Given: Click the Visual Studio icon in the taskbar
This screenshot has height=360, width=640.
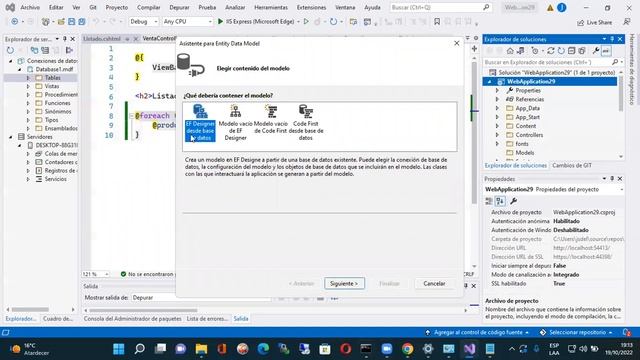Looking at the screenshot, I should (469, 349).
